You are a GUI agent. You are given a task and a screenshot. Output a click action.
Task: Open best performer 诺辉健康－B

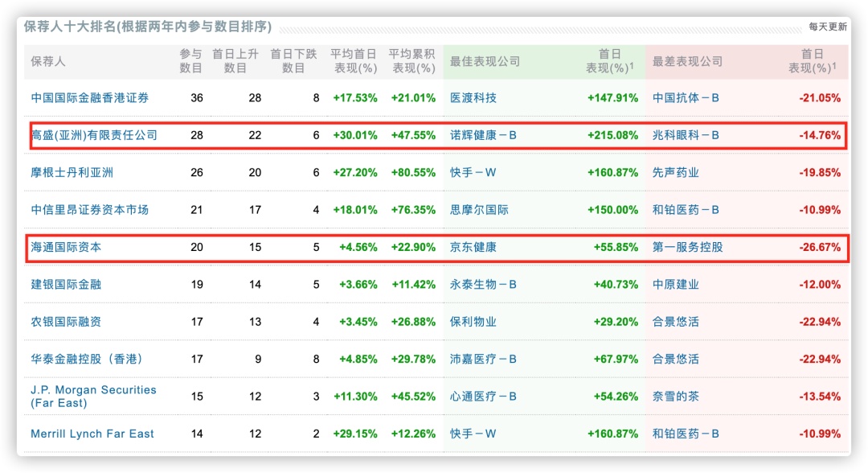click(483, 135)
